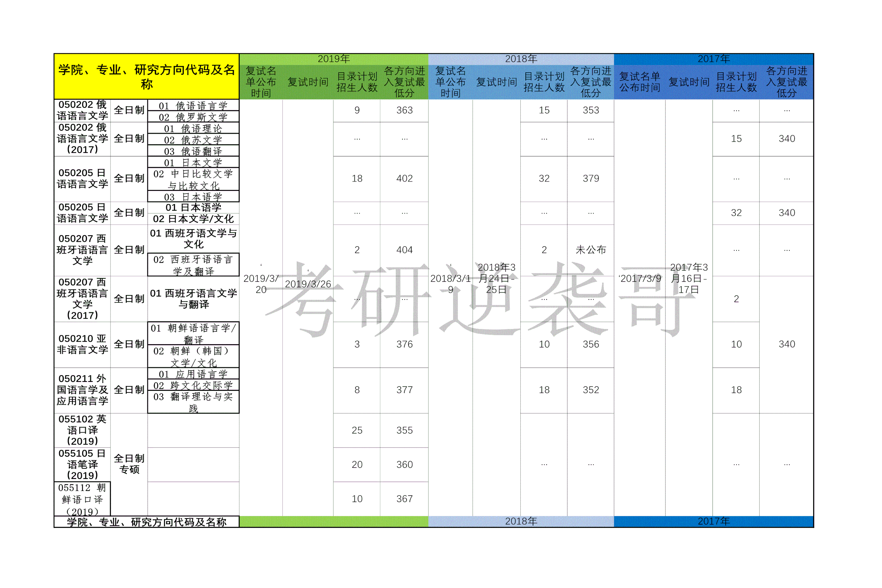Image resolution: width=882 pixels, height=588 pixels.
Task: Select the cell 03 俄语翻译
Action: click(x=193, y=151)
